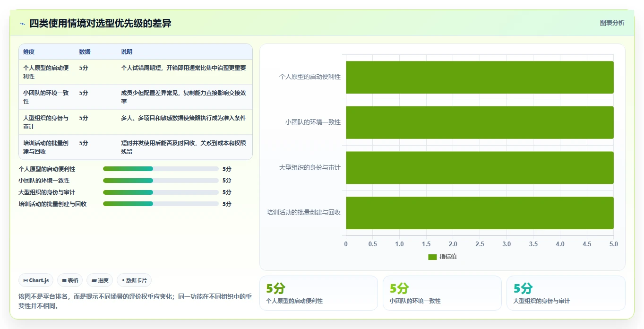The height and width of the screenshot is (329, 644).
Task: Click the 小团队的环境一致性 table cell
Action: point(47,97)
